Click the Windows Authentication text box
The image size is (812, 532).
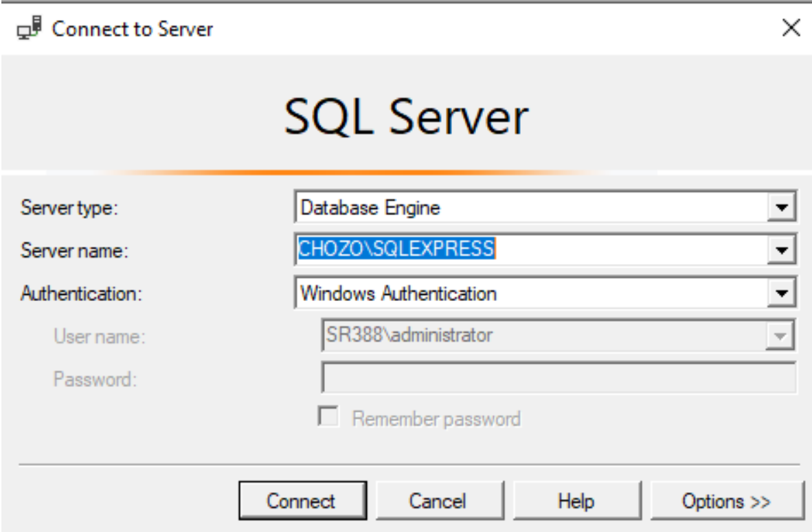tap(529, 293)
